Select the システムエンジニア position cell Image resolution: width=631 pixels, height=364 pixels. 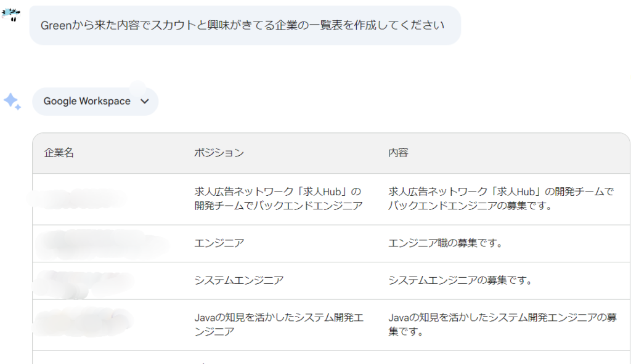pyautogui.click(x=238, y=280)
